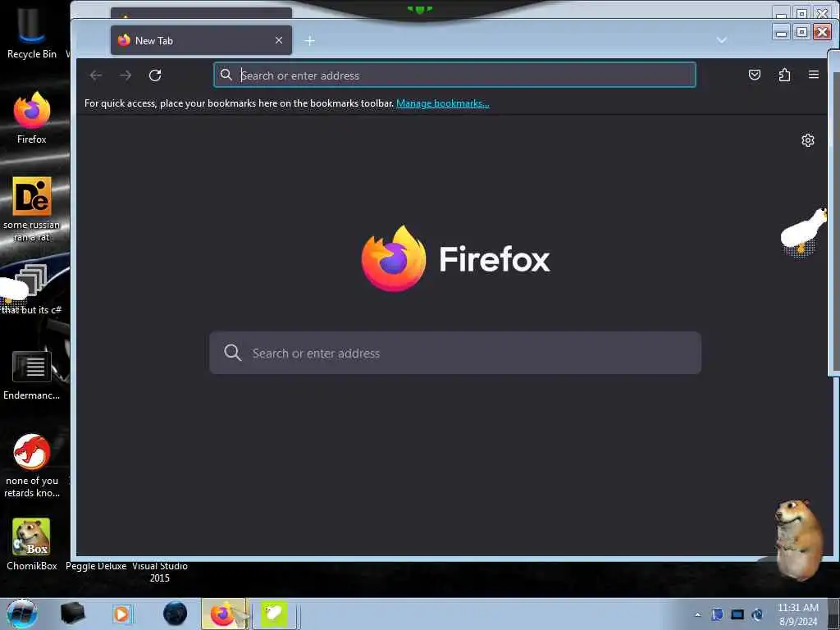Open the Save to Pocket icon
840x630 pixels.
[755, 75]
